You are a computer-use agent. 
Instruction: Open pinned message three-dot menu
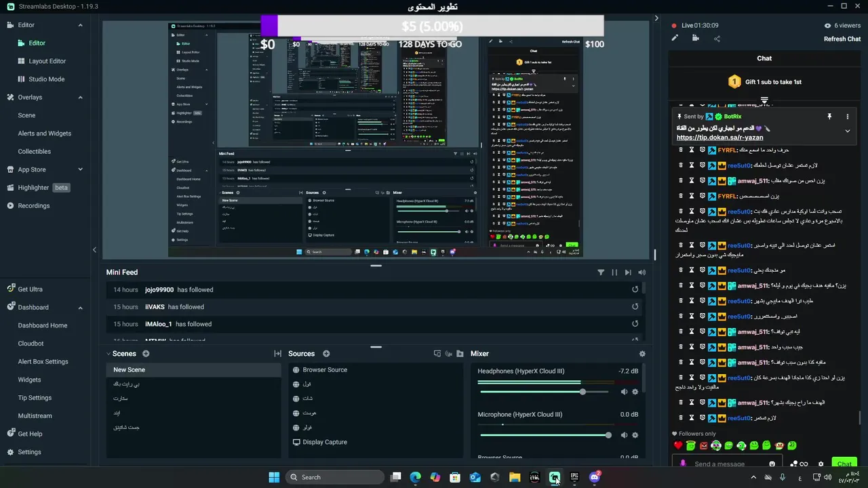[x=847, y=117]
